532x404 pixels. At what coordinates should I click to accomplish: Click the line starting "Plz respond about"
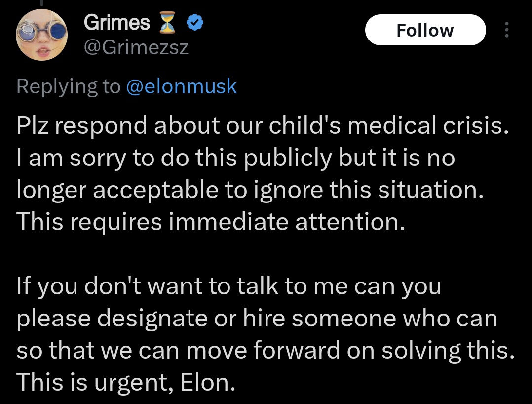262,127
